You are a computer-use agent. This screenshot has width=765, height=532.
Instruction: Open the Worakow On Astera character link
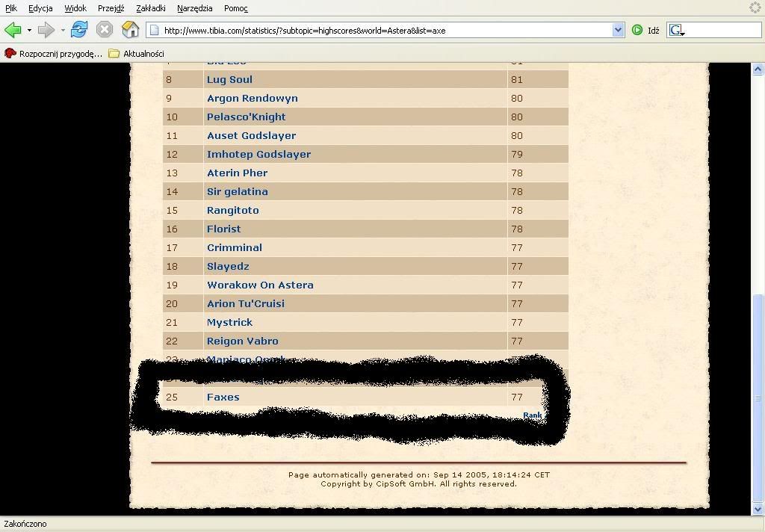tap(260, 285)
